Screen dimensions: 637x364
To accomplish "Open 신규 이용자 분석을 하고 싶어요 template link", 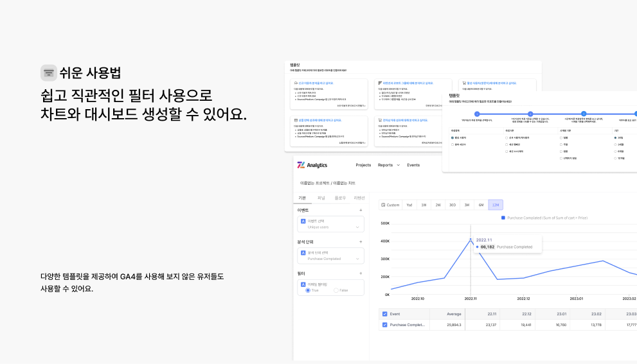I will click(316, 83).
